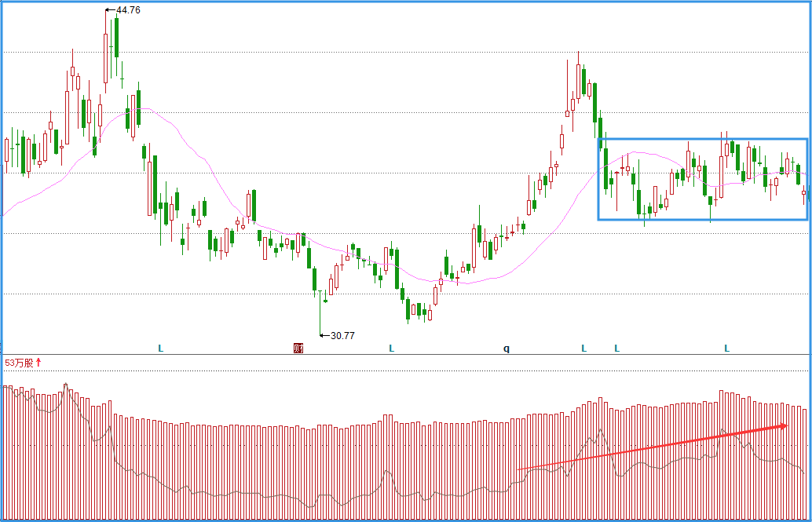The height and width of the screenshot is (522, 812).
Task: Click the L marker between 财 and q
Action: coord(392,349)
